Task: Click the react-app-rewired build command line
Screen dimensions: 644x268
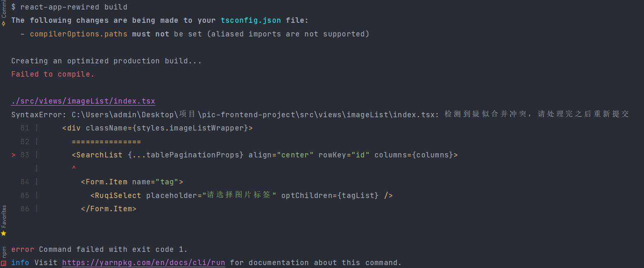Action: [69, 7]
